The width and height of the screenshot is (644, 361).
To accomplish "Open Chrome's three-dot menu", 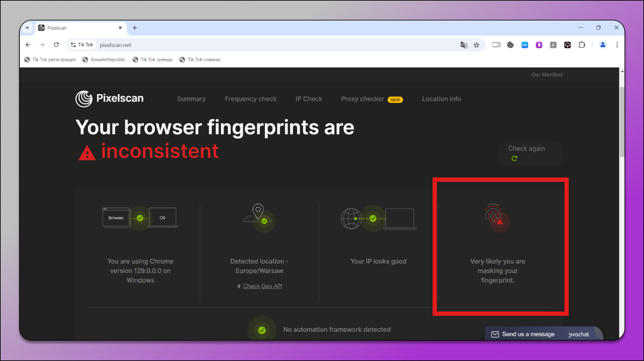I will coord(617,45).
